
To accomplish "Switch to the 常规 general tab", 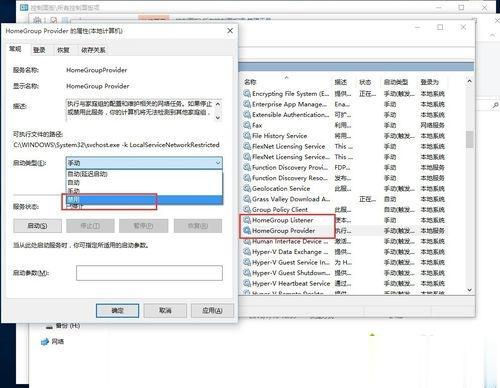I will pyautogui.click(x=15, y=49).
